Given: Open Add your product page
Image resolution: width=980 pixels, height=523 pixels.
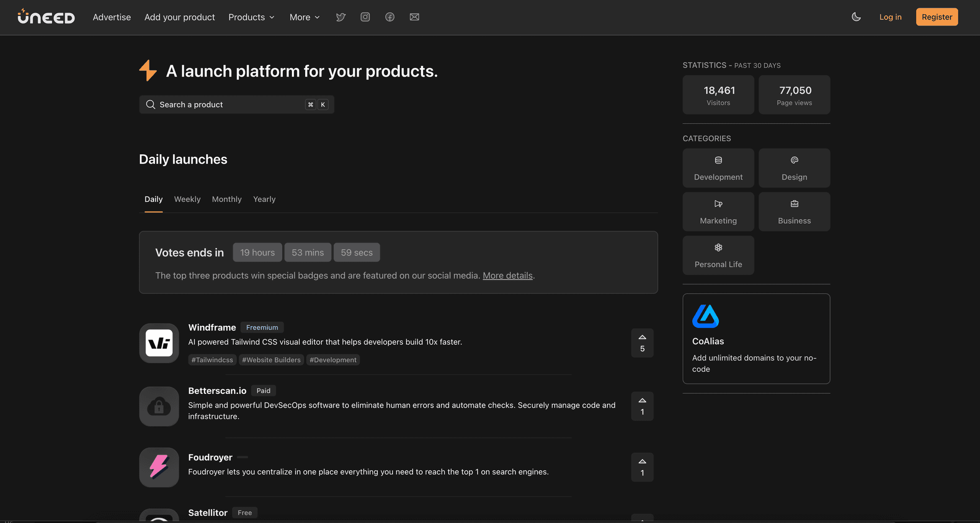Looking at the screenshot, I should point(180,17).
